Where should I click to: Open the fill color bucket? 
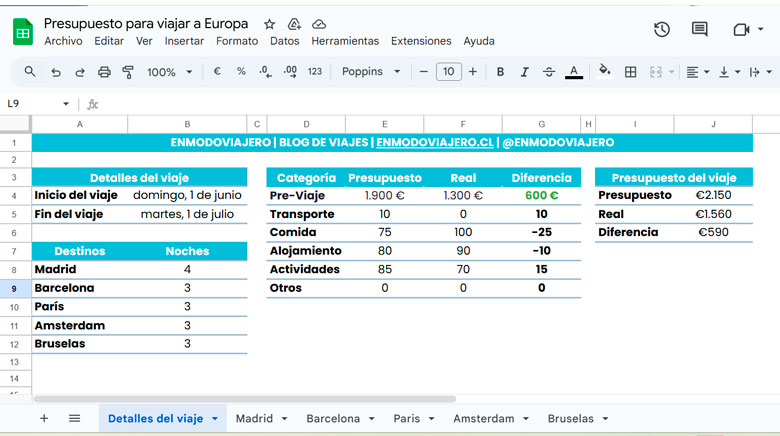(604, 71)
